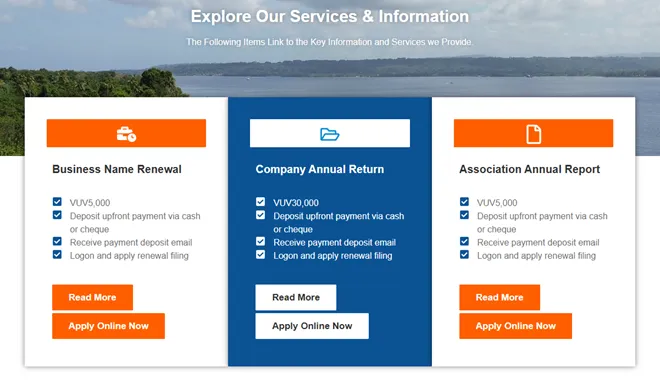Toggle VUV5,000 checkbox under Business Name Renewal
This screenshot has height=384, width=660.
[57, 202]
